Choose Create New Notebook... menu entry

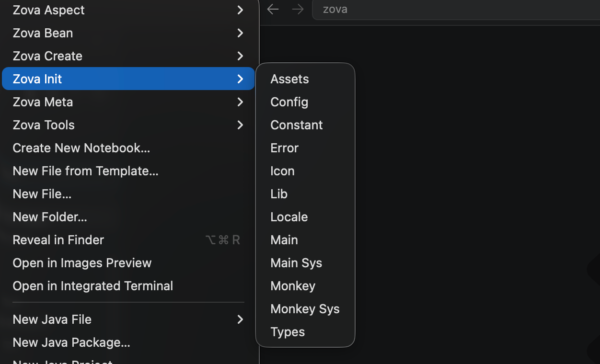[81, 148]
